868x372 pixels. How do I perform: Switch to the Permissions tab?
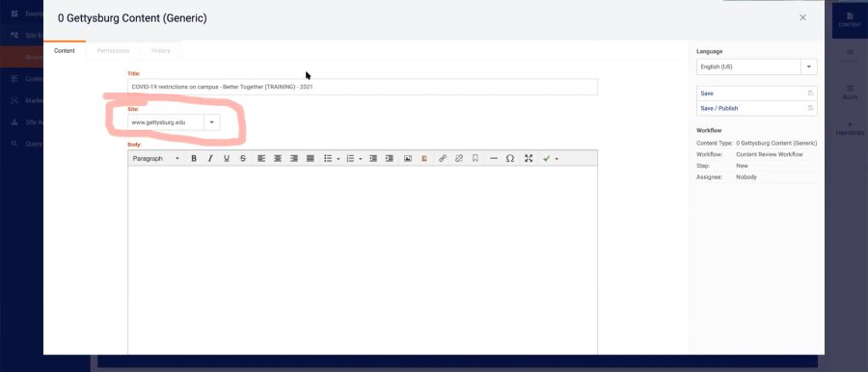113,50
